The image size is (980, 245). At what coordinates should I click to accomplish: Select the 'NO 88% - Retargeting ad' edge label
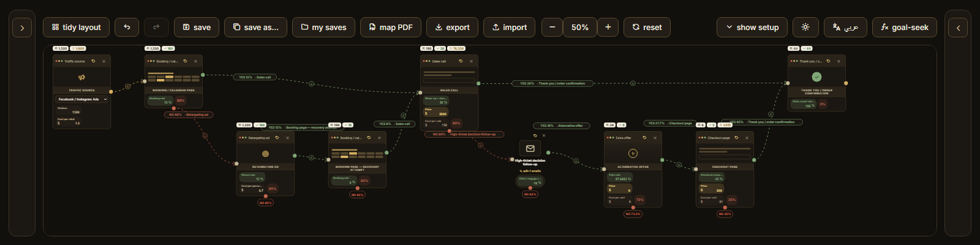click(189, 115)
